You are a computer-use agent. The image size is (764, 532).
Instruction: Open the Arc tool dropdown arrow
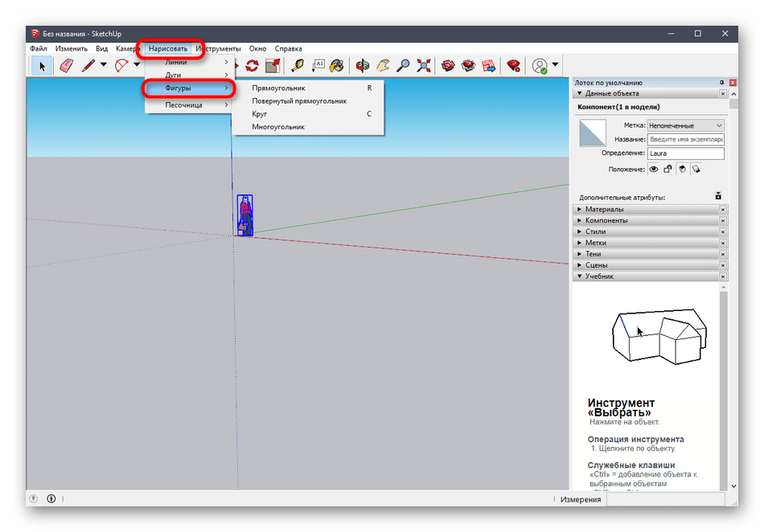[137, 66]
